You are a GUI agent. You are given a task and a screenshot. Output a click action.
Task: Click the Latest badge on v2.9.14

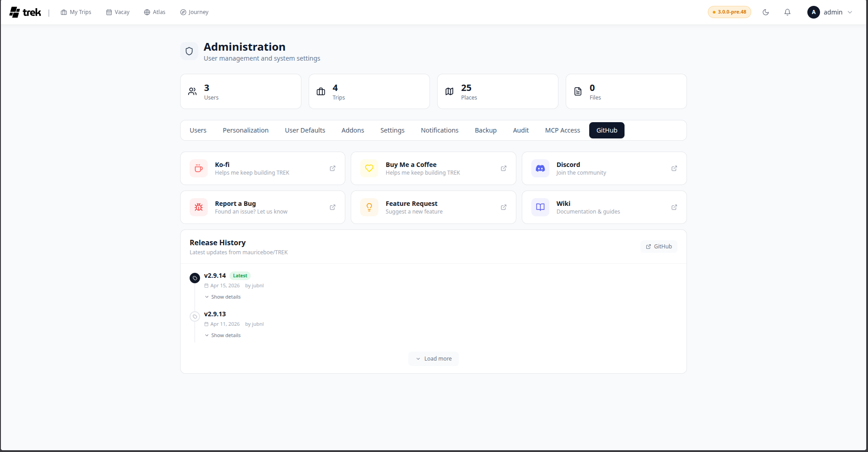(x=240, y=276)
